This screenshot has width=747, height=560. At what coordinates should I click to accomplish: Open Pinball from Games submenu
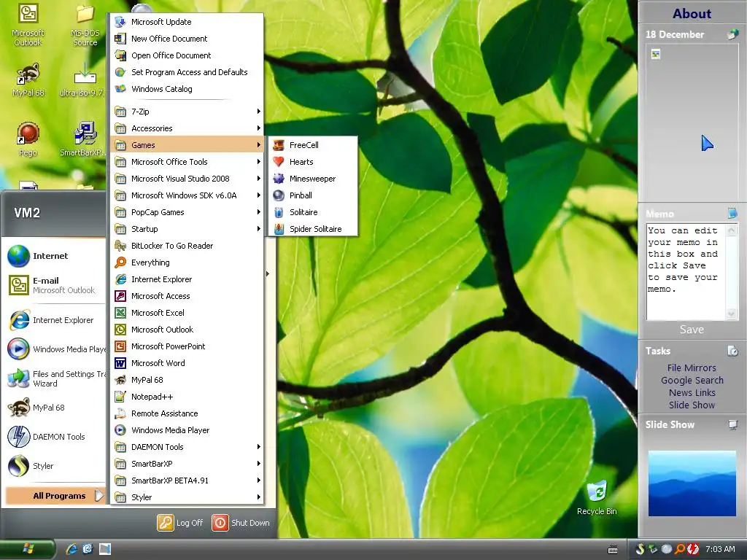(313, 195)
